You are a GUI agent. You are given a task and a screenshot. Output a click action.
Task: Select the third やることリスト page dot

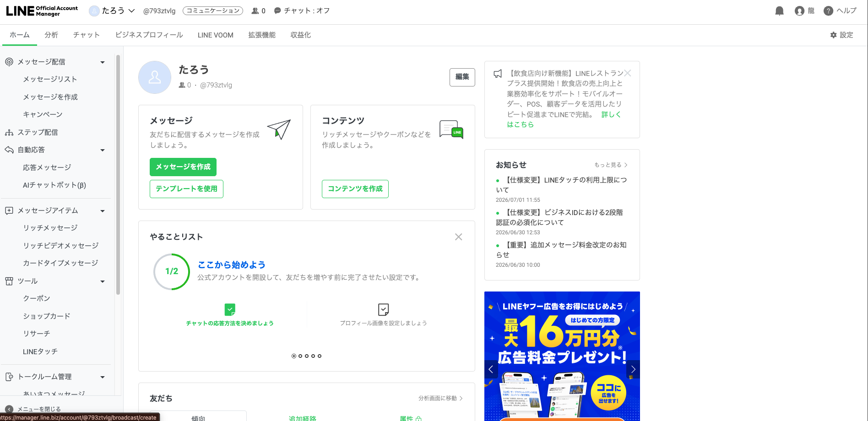[307, 356]
